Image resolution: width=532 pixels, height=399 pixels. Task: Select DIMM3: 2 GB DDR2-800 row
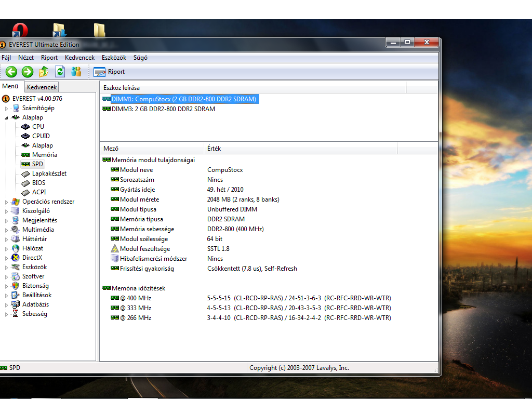click(158, 109)
